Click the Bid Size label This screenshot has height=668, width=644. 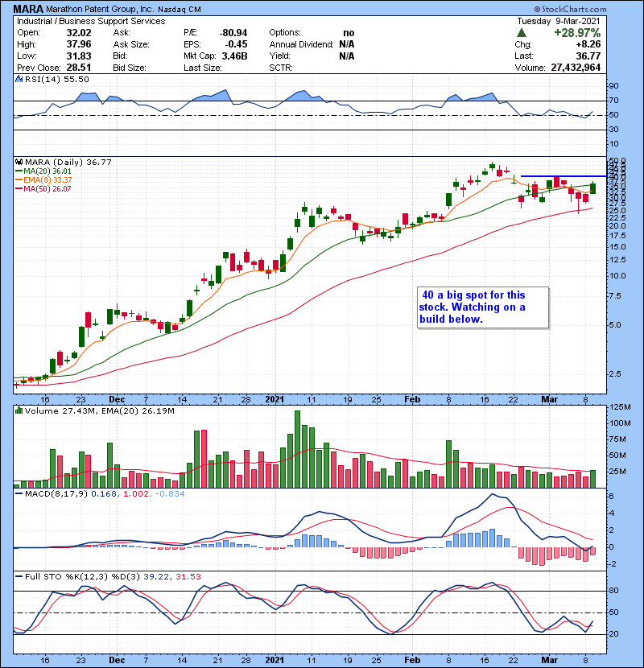(x=130, y=68)
